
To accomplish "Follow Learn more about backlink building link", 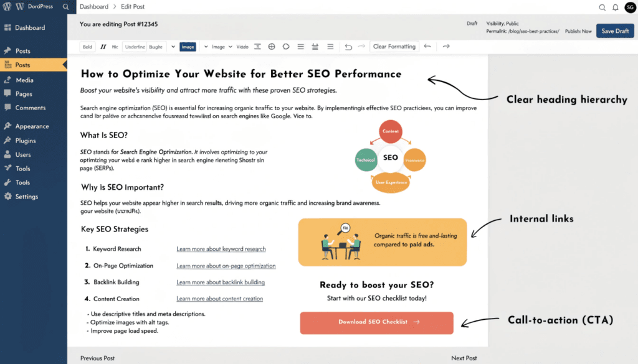I will [x=221, y=282].
